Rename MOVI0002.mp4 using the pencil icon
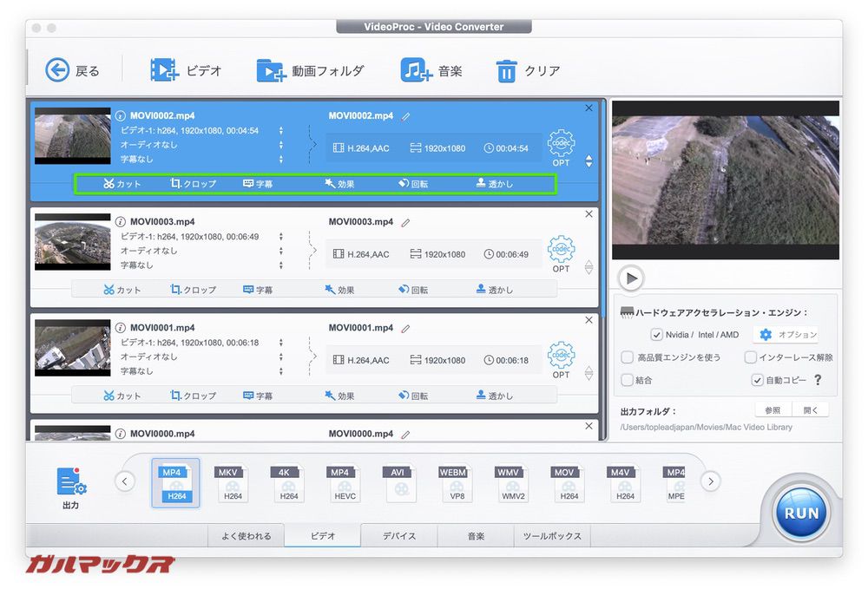Image resolution: width=868 pixels, height=589 pixels. tap(405, 116)
